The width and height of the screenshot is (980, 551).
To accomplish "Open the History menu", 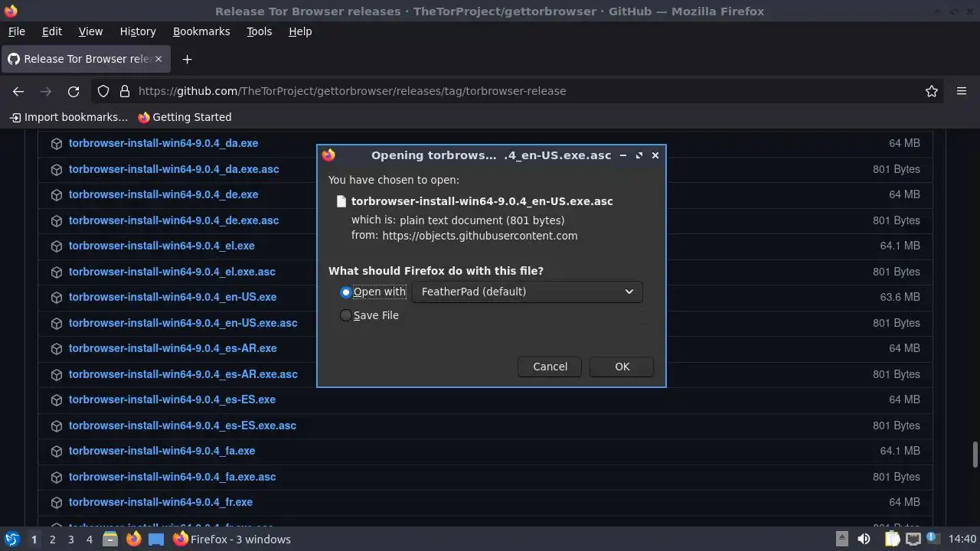I will 138,31.
